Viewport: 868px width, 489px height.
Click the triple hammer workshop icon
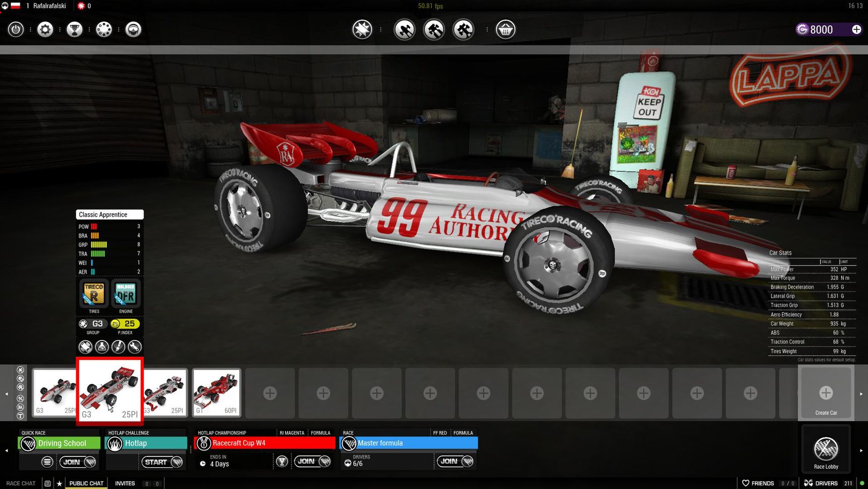[x=463, y=29]
